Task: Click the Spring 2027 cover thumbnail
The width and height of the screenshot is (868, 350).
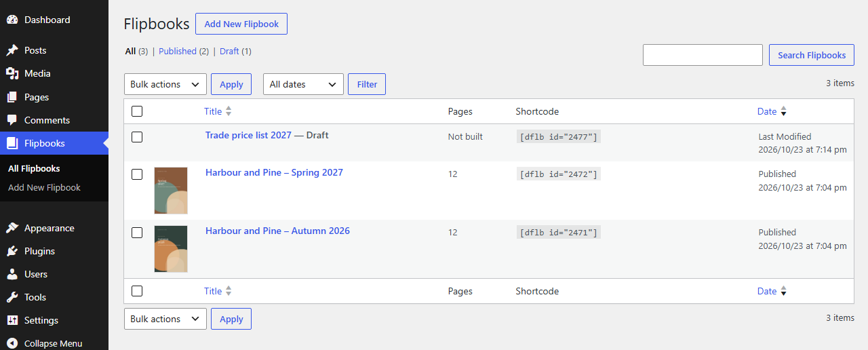Action: [171, 191]
